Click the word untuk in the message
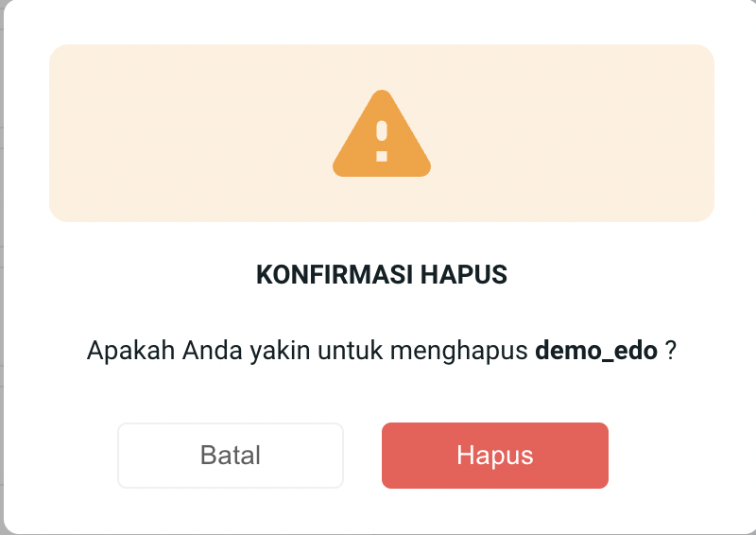Viewport: 756px width, 535px height. [x=350, y=351]
